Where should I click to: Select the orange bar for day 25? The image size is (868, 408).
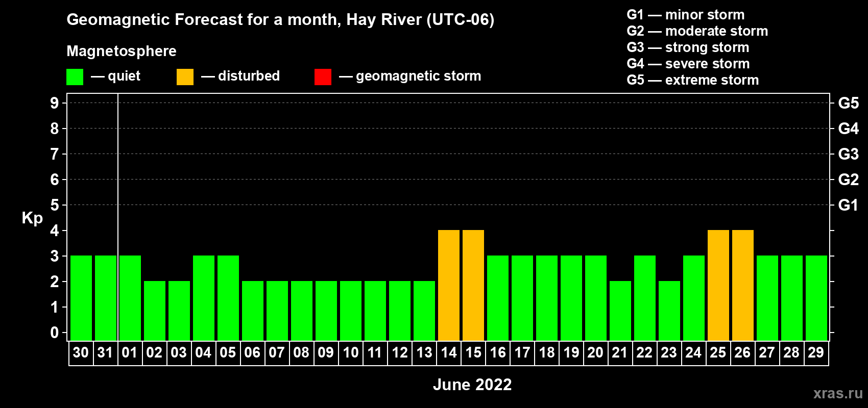pyautogui.click(x=718, y=285)
